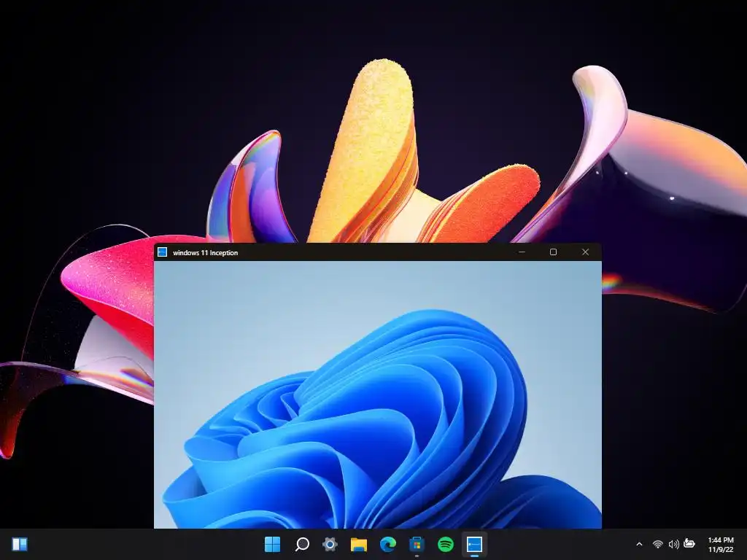Maximize the windows 11 Inception window

[553, 252]
